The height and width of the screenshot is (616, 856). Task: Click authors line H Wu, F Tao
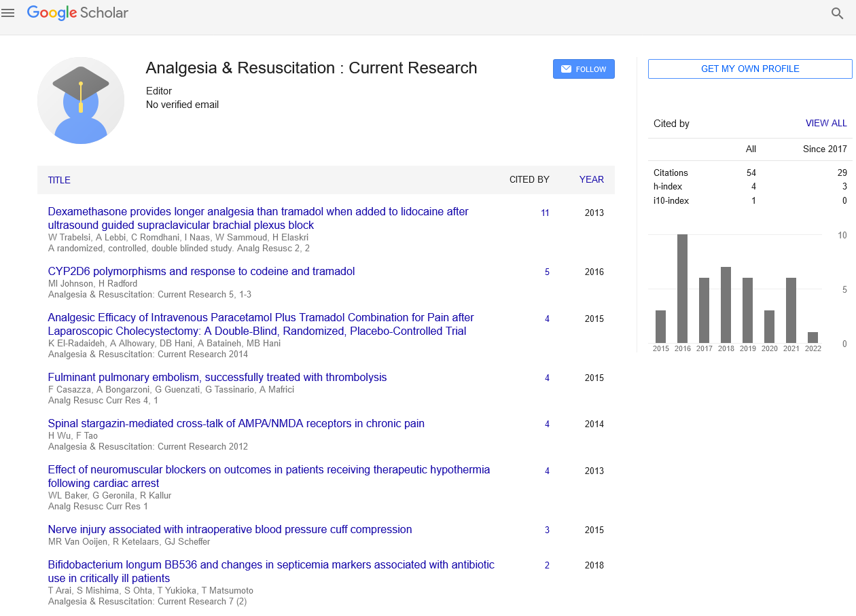coord(73,435)
